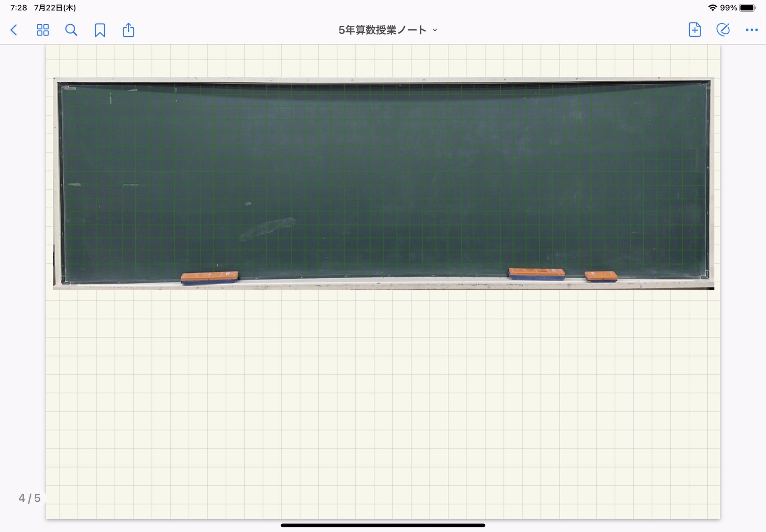766x532 pixels.
Task: Tap the home indicator bar
Action: [383, 525]
